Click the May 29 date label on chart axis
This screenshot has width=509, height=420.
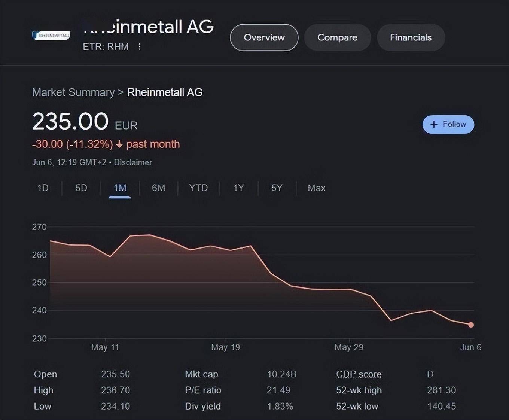point(349,347)
